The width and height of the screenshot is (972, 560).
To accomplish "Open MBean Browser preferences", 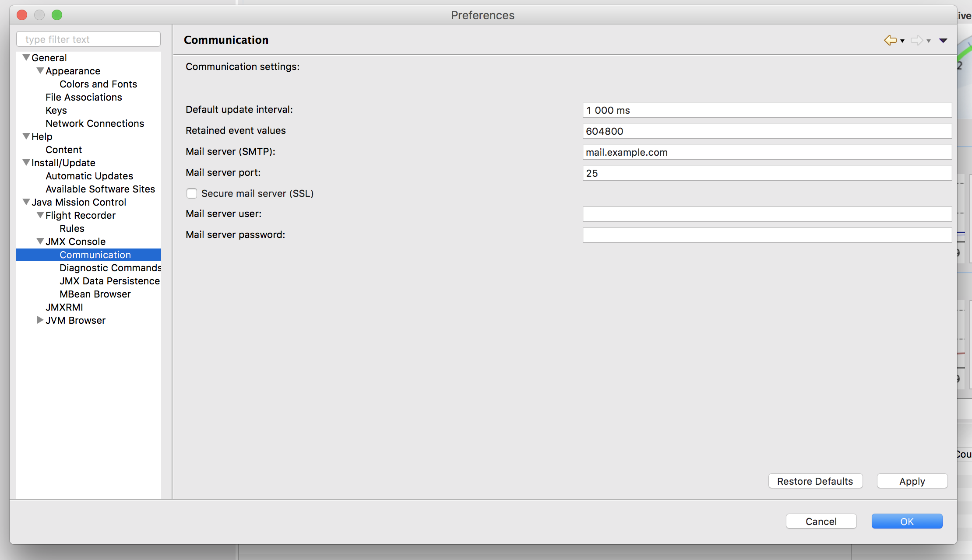I will coord(95,294).
